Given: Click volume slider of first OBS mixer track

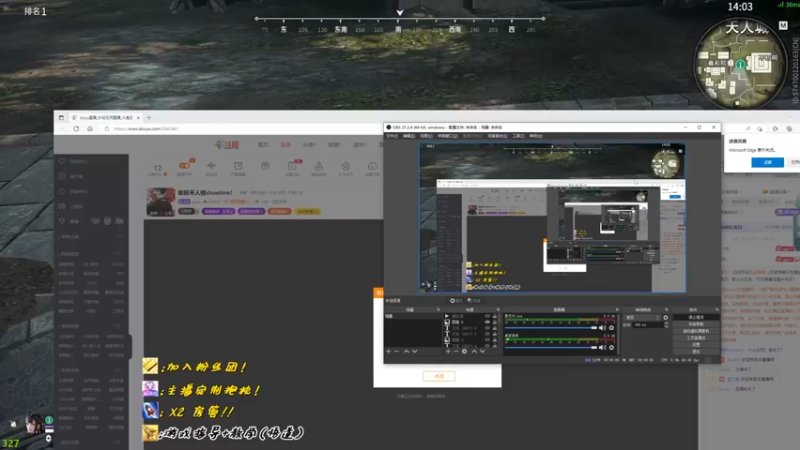Looking at the screenshot, I should pos(551,328).
